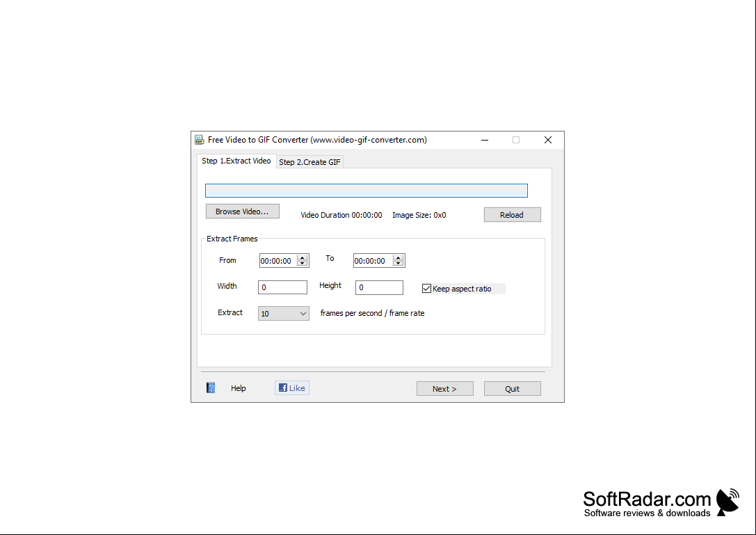Click the Facebook Like button
This screenshot has width=756, height=535.
pos(292,388)
